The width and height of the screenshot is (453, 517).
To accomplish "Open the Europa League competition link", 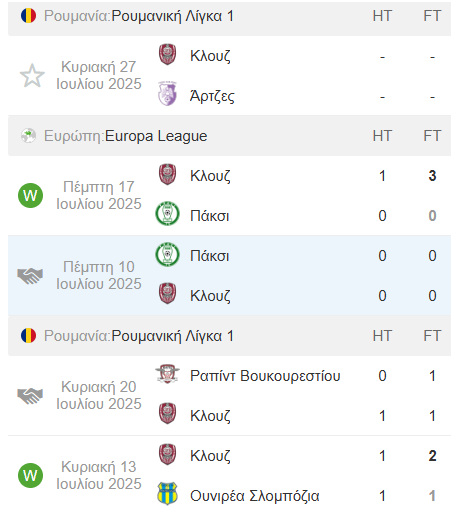I will click(156, 136).
